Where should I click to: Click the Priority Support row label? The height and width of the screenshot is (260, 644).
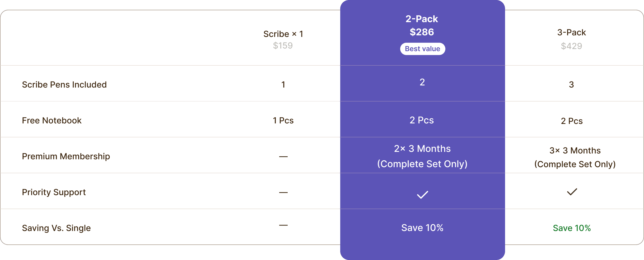54,192
